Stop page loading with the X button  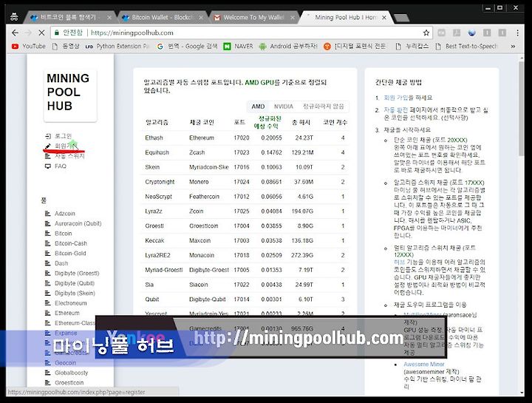point(41,33)
